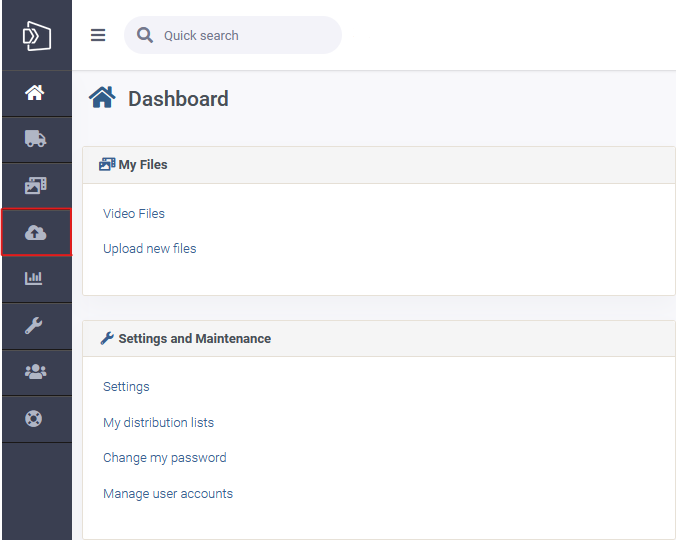The height and width of the screenshot is (540, 676).
Task: Open the Video Files link
Action: [134, 213]
